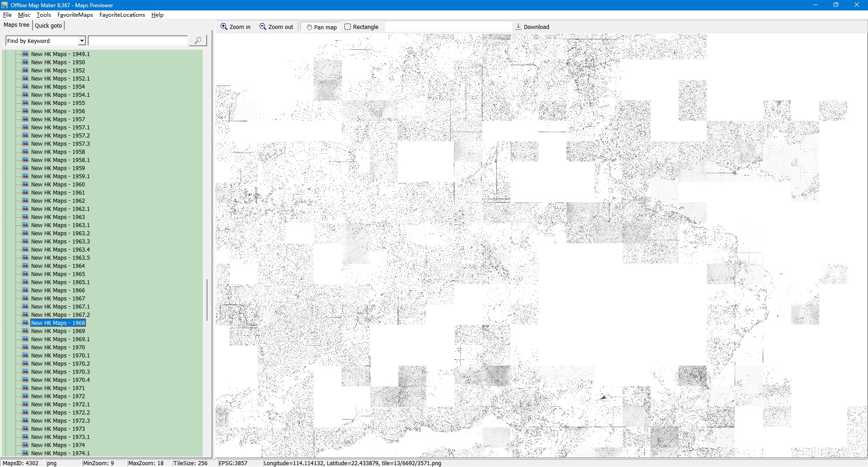
Task: Click the empty toolbar location field
Action: [x=448, y=27]
